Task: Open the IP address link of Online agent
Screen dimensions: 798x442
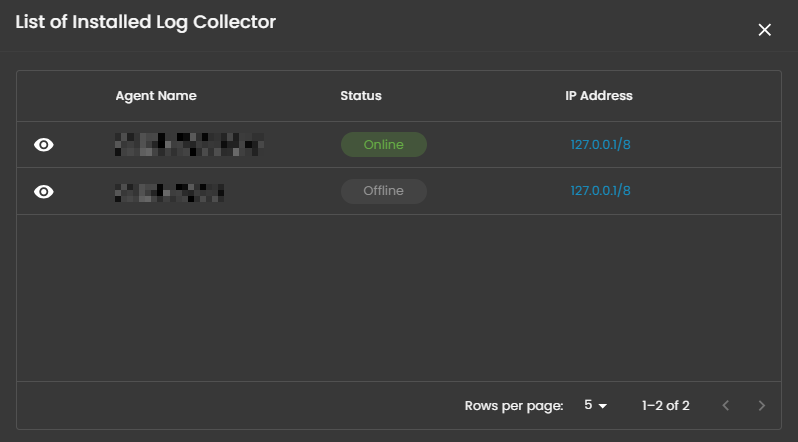Action: (x=600, y=145)
